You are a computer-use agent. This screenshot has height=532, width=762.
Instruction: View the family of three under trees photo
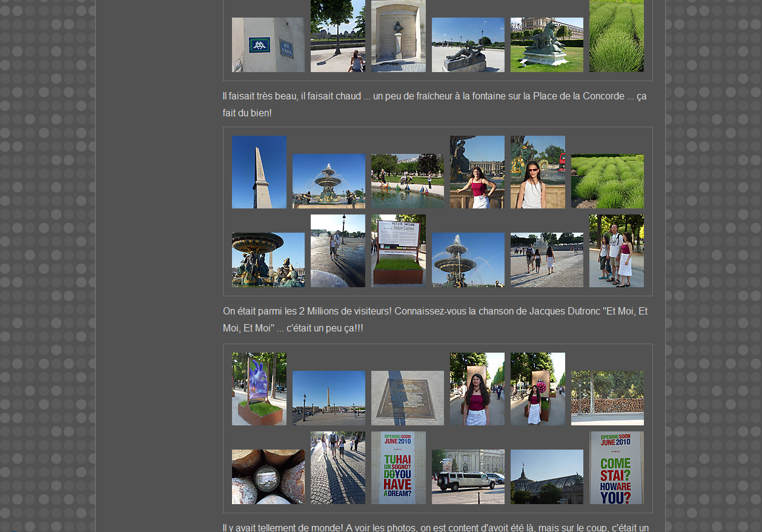(x=616, y=251)
